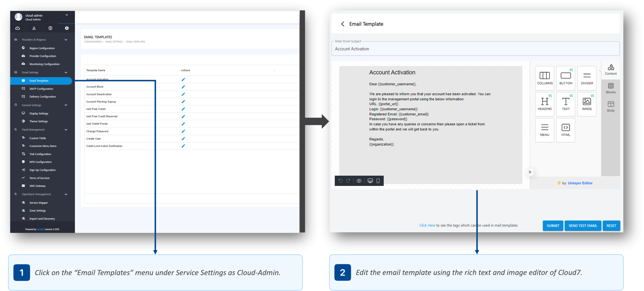Switch to mobile preview mode
The height and width of the screenshot is (291, 644).
pyautogui.click(x=378, y=181)
